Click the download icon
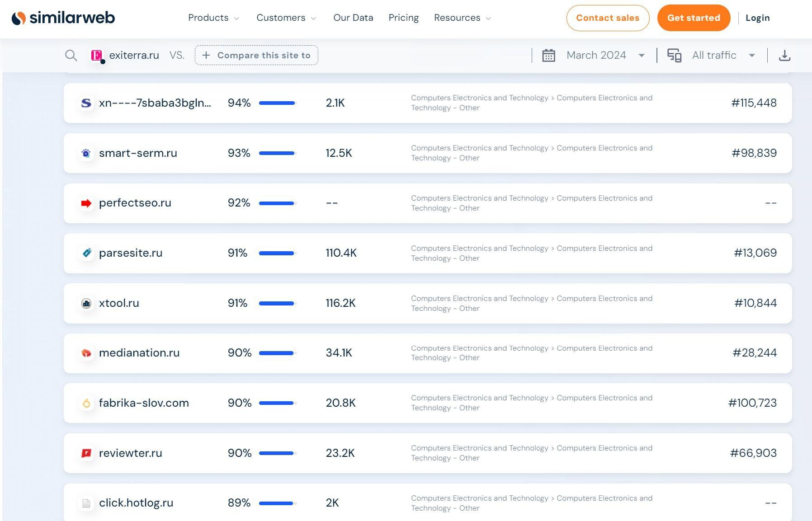812x521 pixels. coord(785,56)
